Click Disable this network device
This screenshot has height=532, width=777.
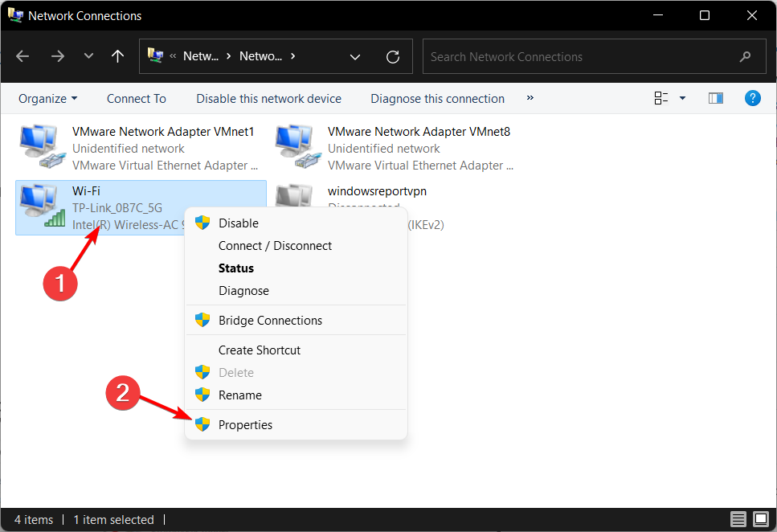click(x=268, y=98)
